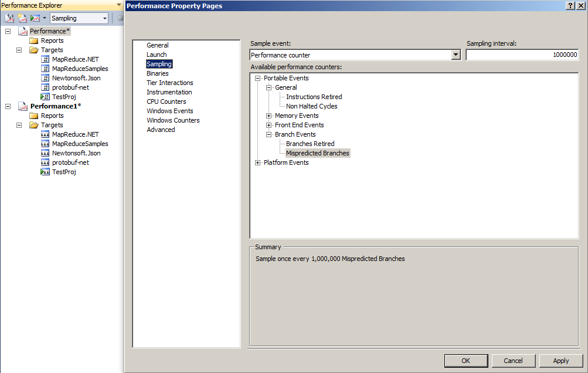Image resolution: width=588 pixels, height=373 pixels.
Task: Open the Tier Interactions settings page
Action: (169, 82)
